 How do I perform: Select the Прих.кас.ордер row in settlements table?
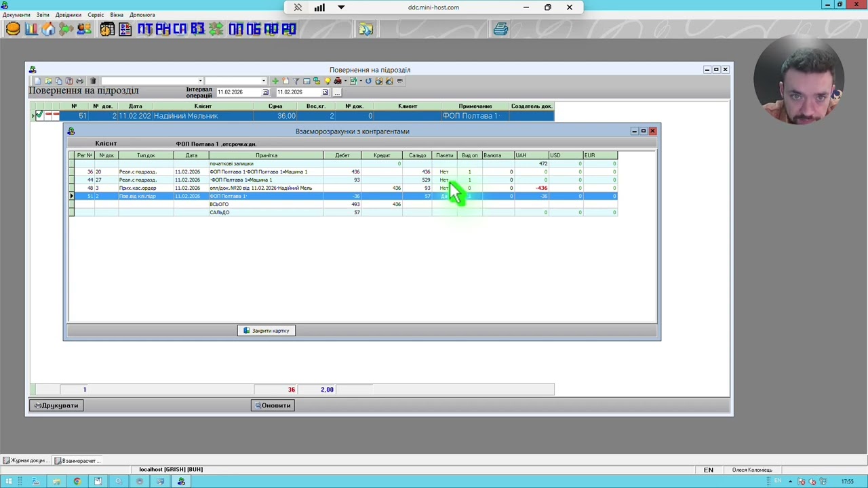coord(344,188)
